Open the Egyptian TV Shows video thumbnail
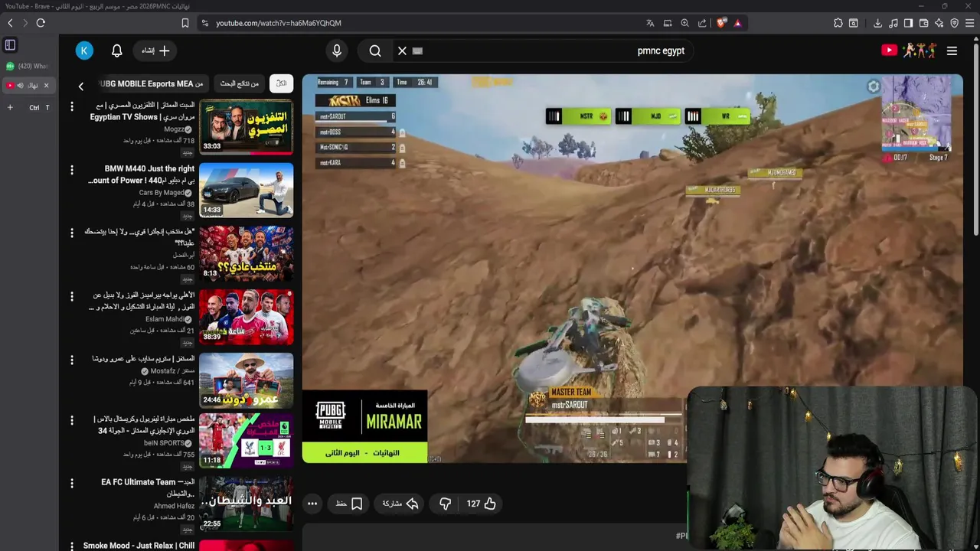Screen dimensions: 980x551 (x=246, y=127)
